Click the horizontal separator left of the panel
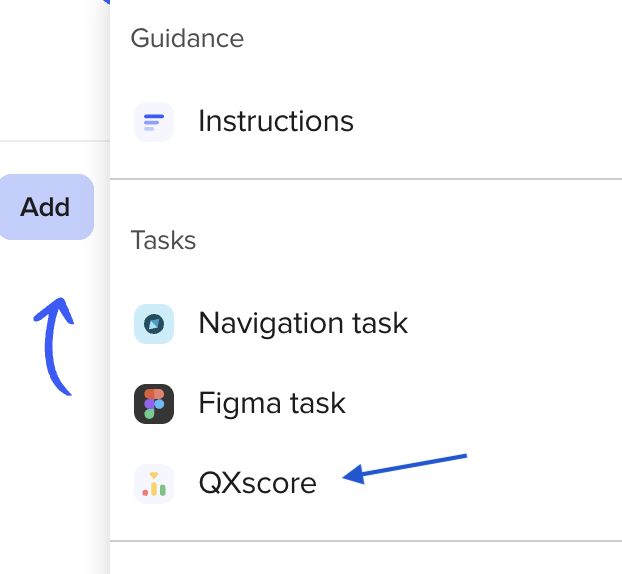The image size is (622, 574). click(55, 141)
